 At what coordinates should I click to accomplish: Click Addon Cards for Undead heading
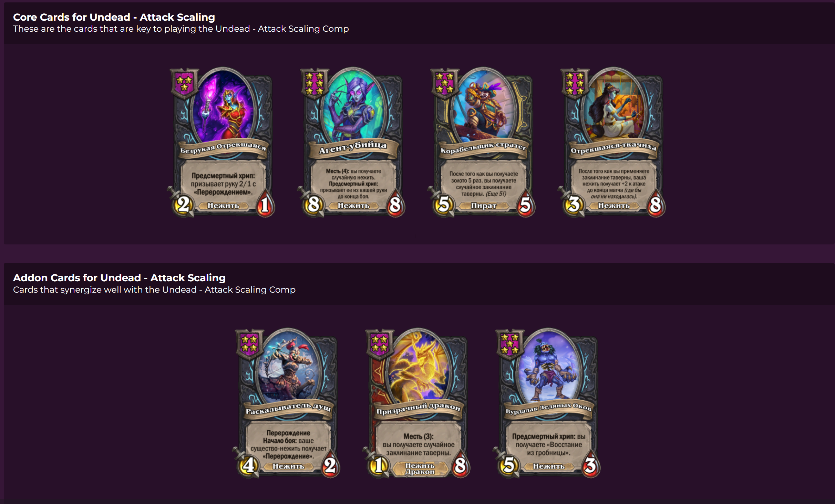pyautogui.click(x=119, y=277)
